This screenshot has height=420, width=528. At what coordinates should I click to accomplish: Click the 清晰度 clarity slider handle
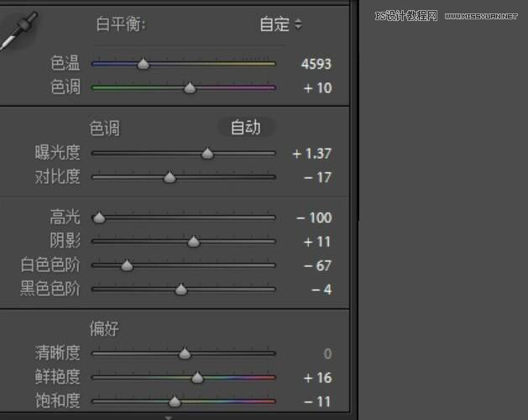coord(185,354)
